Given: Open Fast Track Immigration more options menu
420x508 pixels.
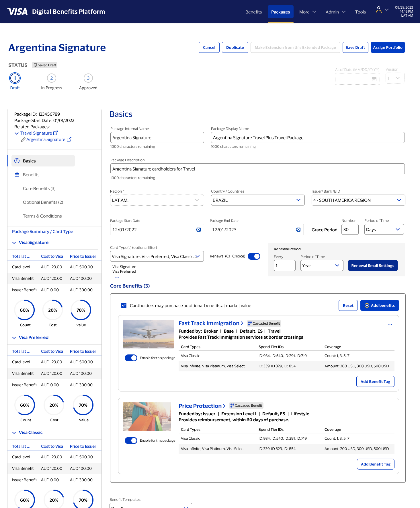Looking at the screenshot, I should pyautogui.click(x=390, y=324).
